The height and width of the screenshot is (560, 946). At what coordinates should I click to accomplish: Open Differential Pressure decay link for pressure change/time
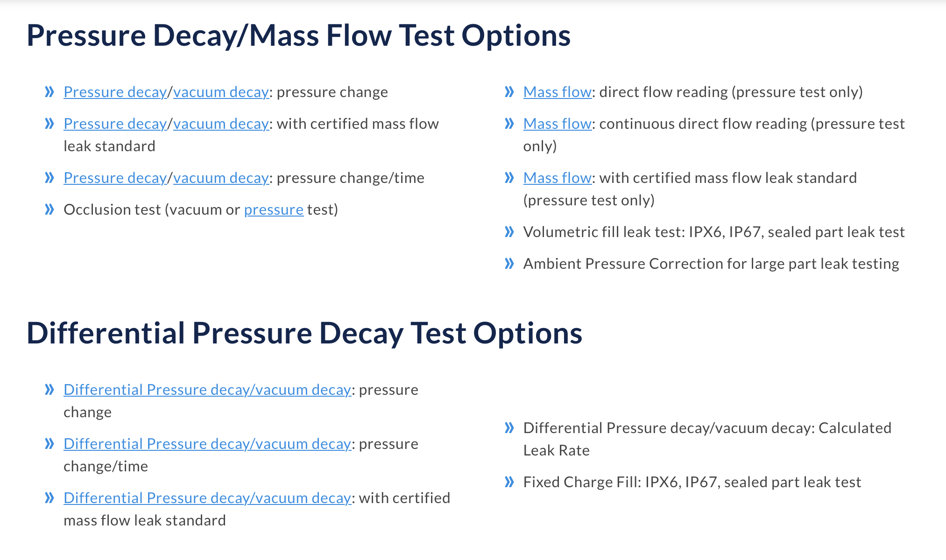click(207, 444)
